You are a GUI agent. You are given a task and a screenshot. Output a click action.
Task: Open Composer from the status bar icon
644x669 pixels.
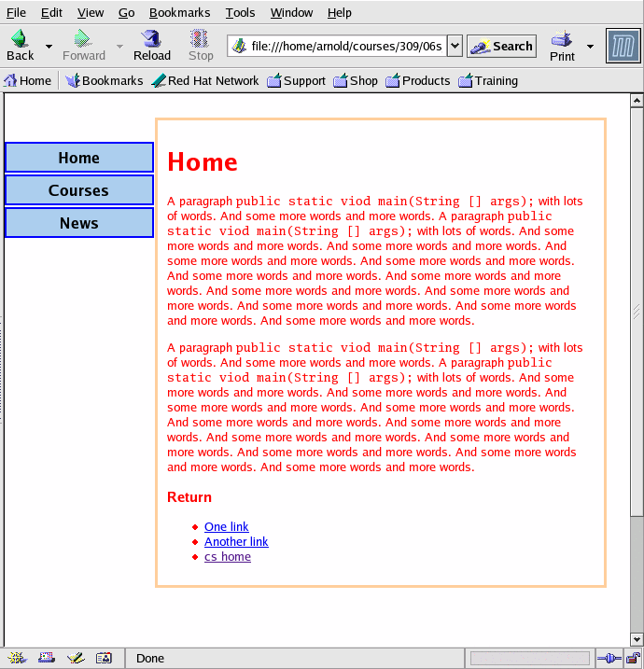coord(76,658)
